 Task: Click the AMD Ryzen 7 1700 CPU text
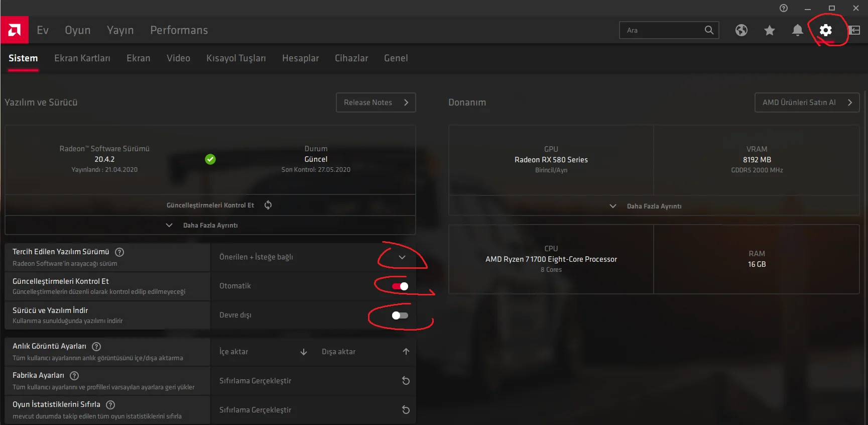tap(551, 259)
